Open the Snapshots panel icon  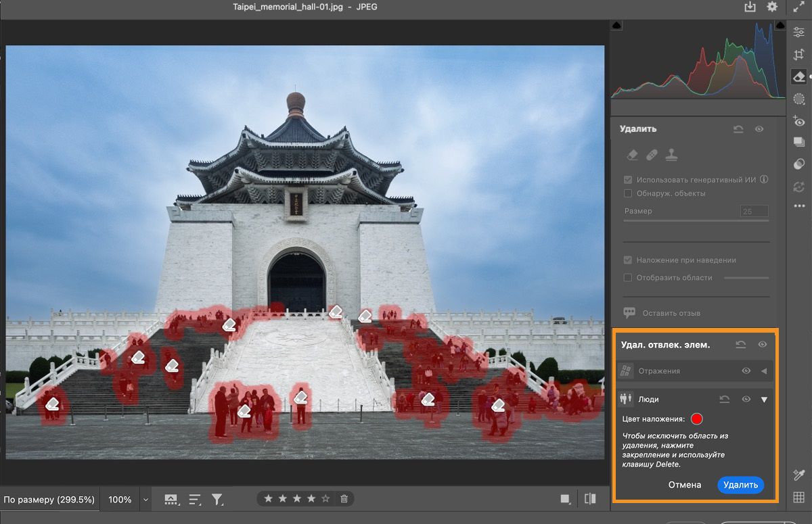[x=799, y=143]
